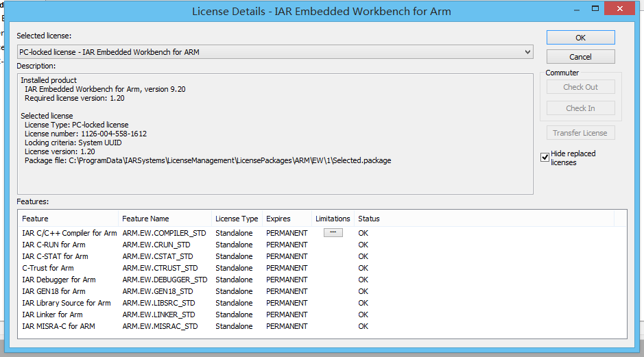644x357 pixels.
Task: Open limitations button for Compiler row
Action: [333, 233]
